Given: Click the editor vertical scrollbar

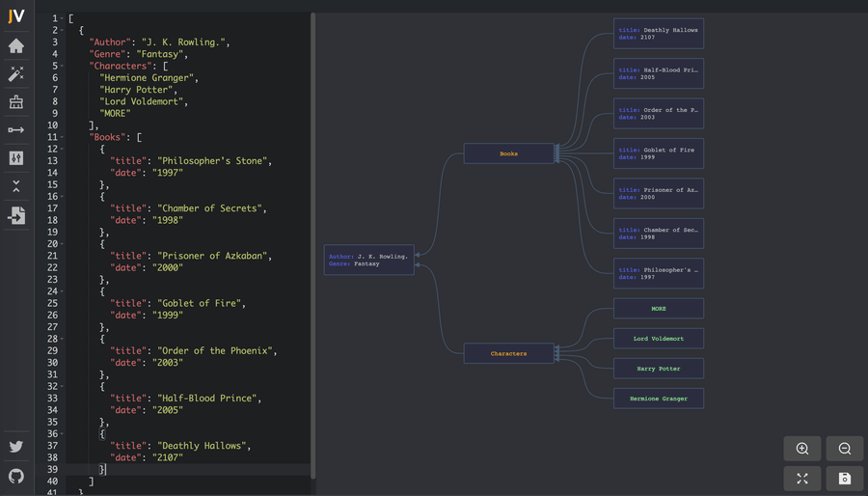Looking at the screenshot, I should click(312, 241).
